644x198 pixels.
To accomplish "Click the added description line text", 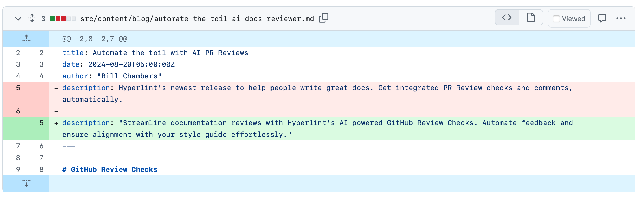I will coord(317,123).
